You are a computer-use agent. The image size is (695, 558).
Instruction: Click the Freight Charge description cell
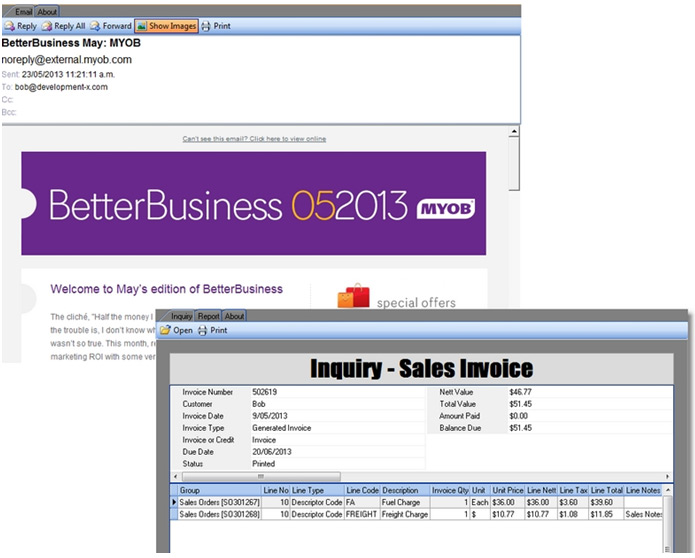405,514
